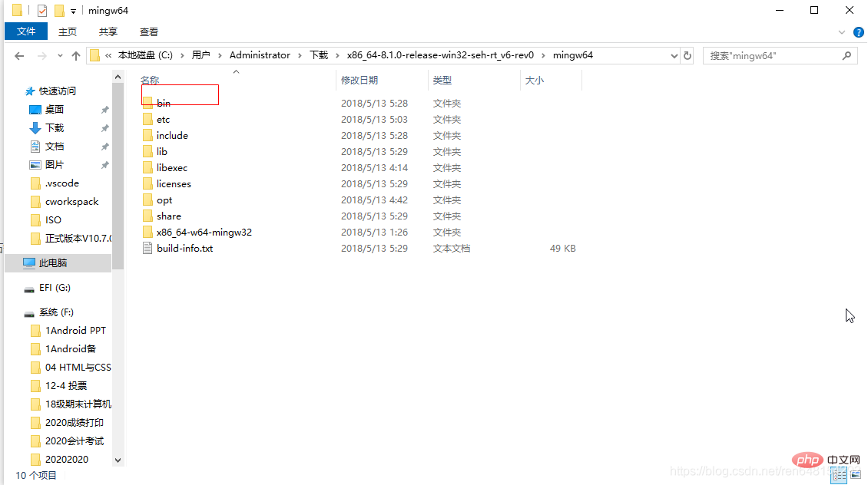Click the bin folder name
Image resolution: width=868 pixels, height=485 pixels.
coord(164,103)
